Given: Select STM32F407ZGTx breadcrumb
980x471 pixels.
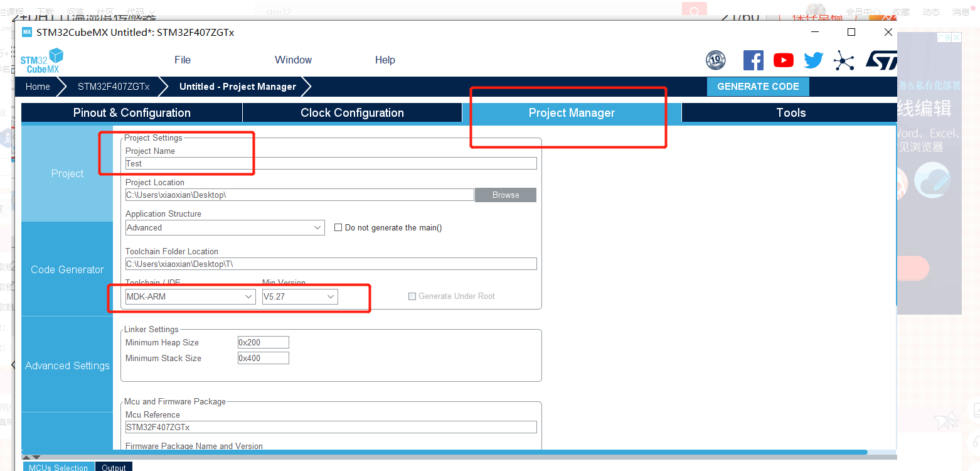Looking at the screenshot, I should pyautogui.click(x=114, y=87).
